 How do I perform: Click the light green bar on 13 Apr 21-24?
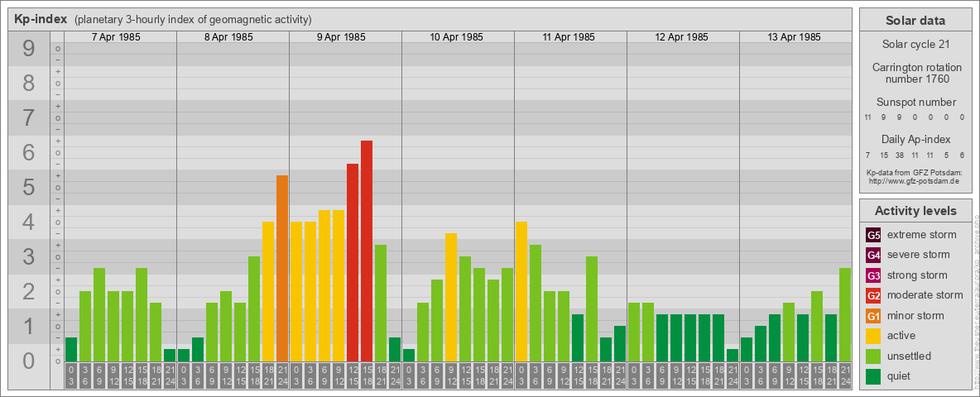(845, 314)
